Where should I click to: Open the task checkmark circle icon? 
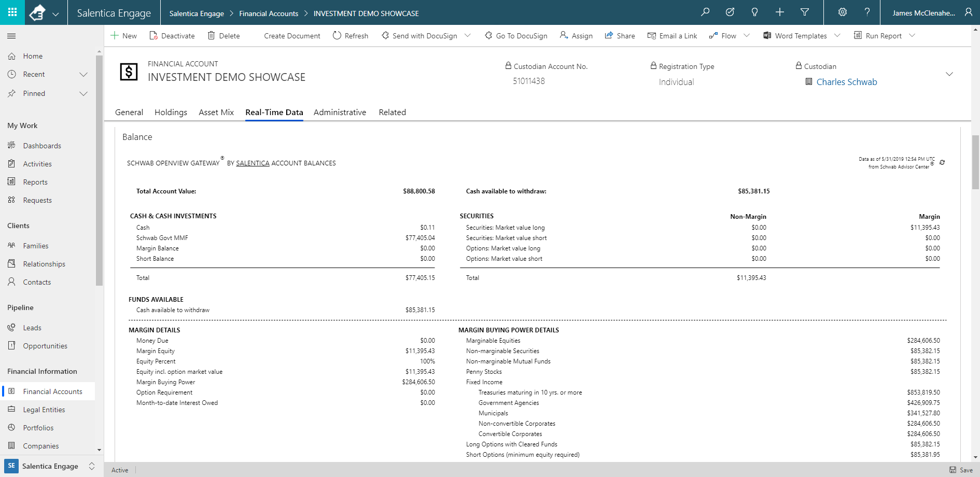point(730,12)
